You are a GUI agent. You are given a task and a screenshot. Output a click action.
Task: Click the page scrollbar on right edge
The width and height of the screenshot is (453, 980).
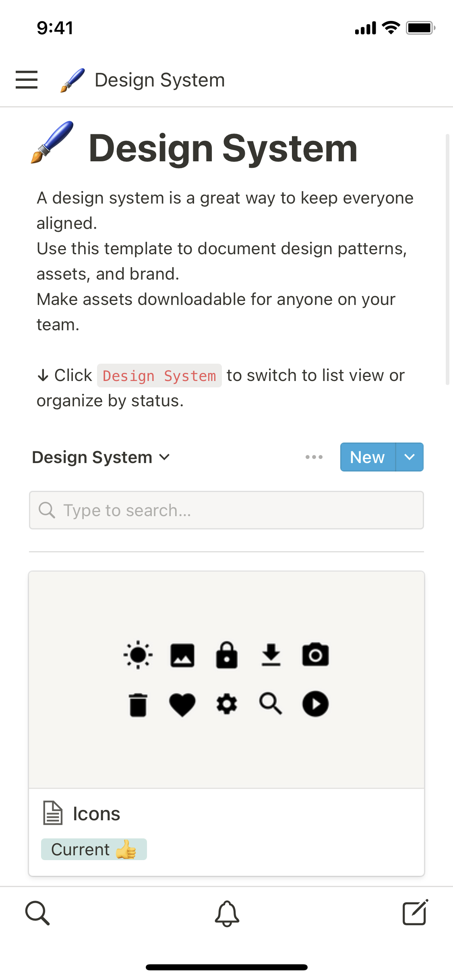[x=447, y=259]
